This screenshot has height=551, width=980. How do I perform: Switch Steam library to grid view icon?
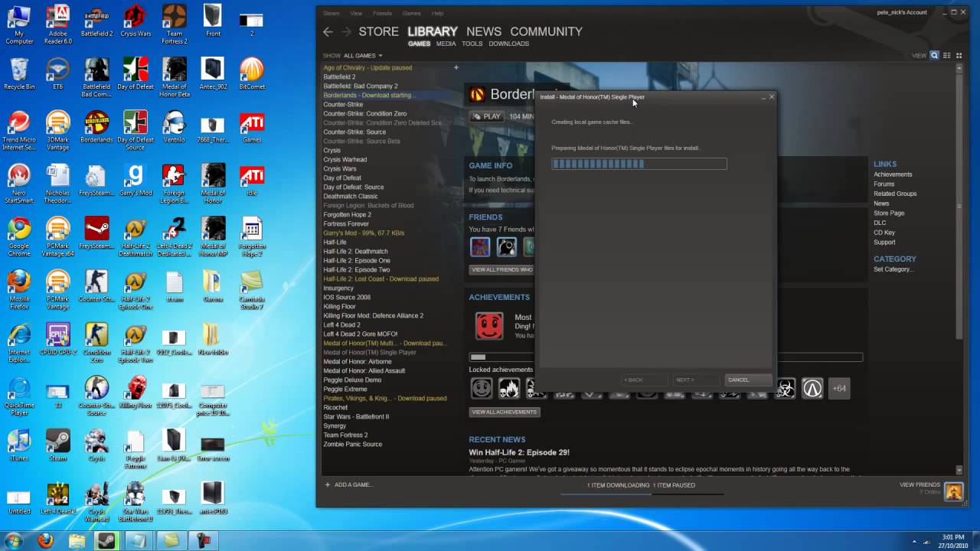coord(959,55)
